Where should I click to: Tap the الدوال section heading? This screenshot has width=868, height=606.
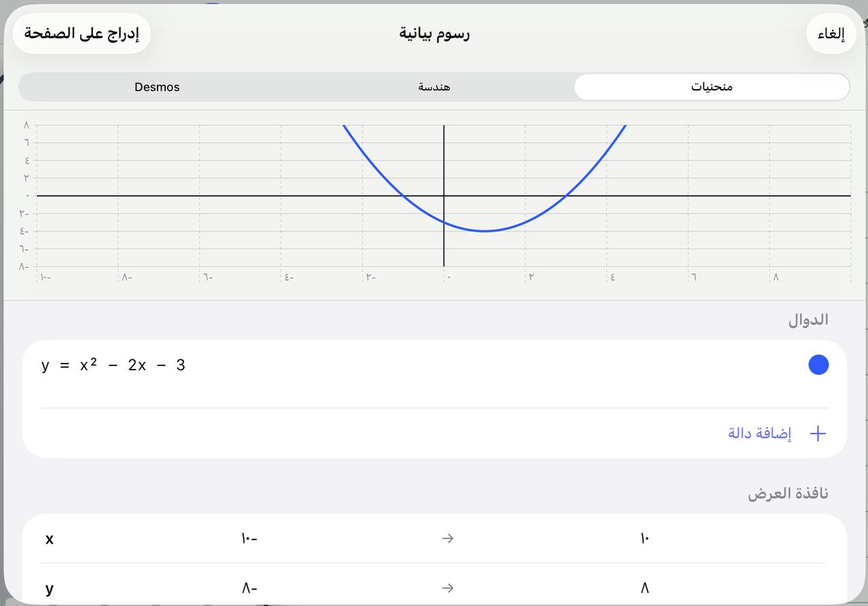(x=808, y=320)
